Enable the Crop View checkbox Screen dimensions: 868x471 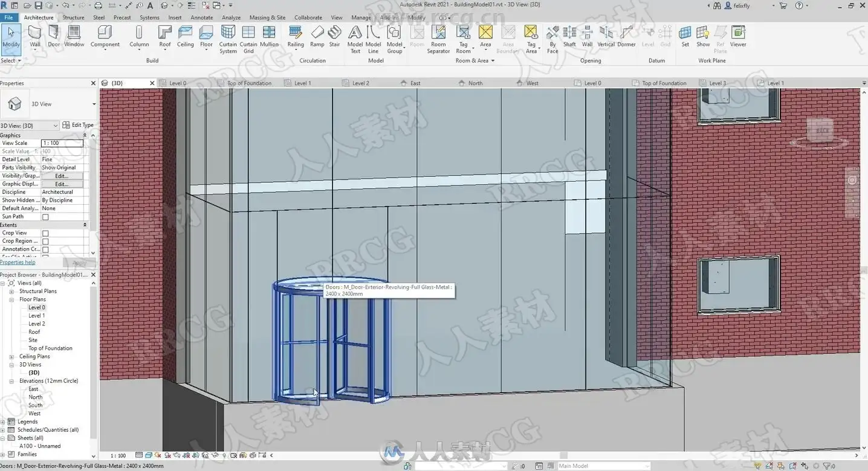pos(45,233)
